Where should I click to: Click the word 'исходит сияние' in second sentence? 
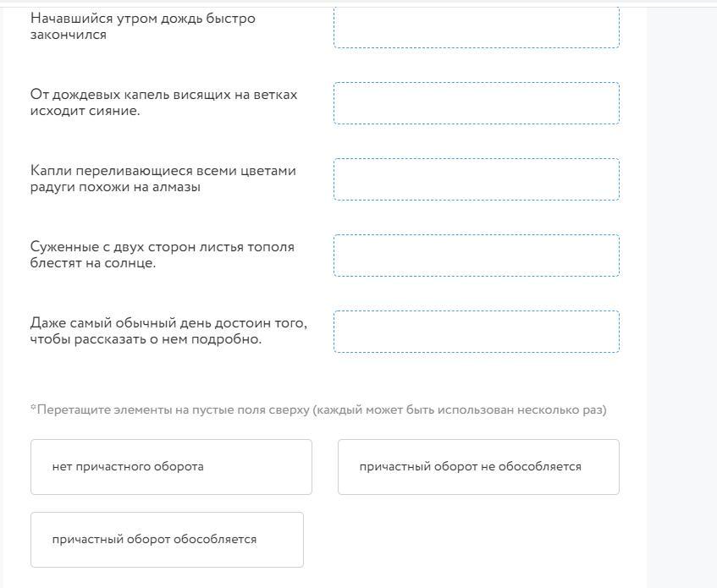pos(85,111)
